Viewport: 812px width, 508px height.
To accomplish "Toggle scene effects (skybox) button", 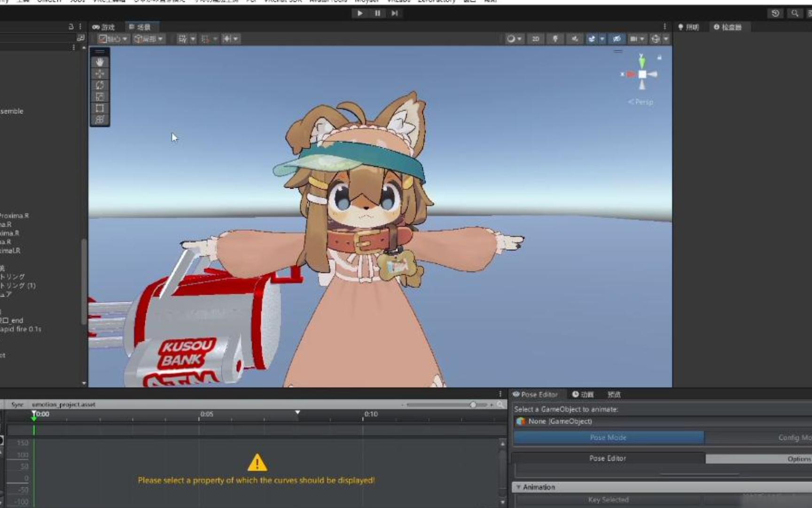I will pos(592,39).
